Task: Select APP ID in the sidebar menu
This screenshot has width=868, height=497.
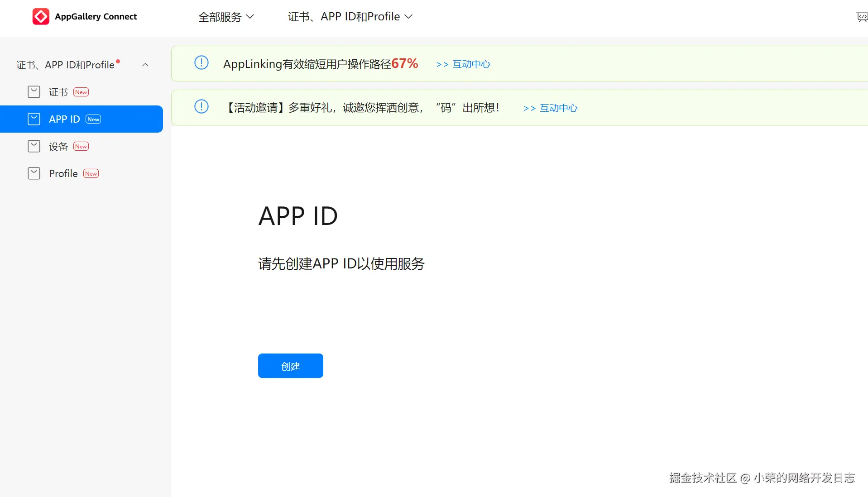Action: [82, 119]
